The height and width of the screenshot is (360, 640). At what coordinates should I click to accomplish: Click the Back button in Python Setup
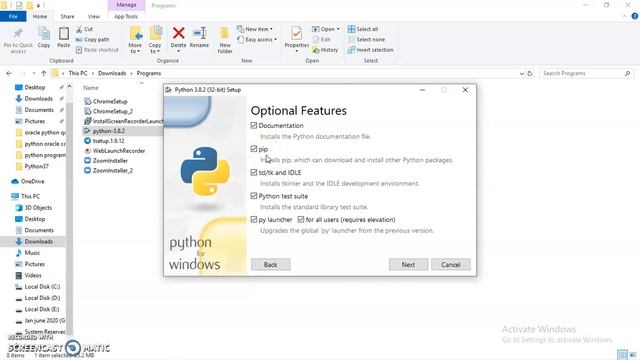click(271, 264)
